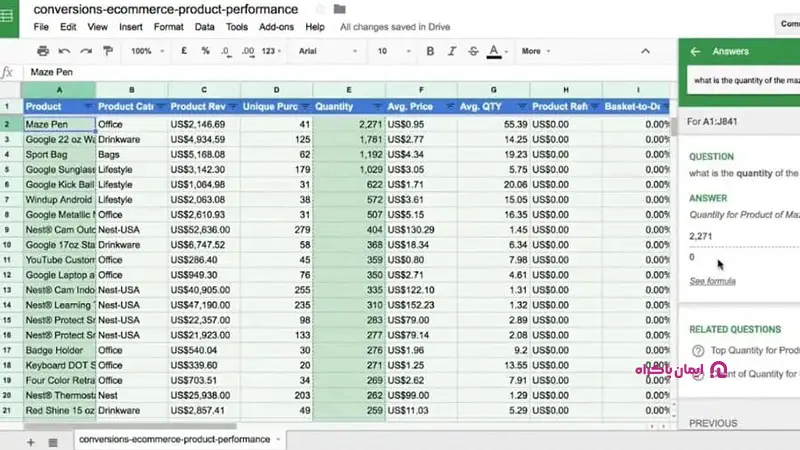Image resolution: width=800 pixels, height=450 pixels.
Task: Select the paint format tool
Action: pos(108,51)
